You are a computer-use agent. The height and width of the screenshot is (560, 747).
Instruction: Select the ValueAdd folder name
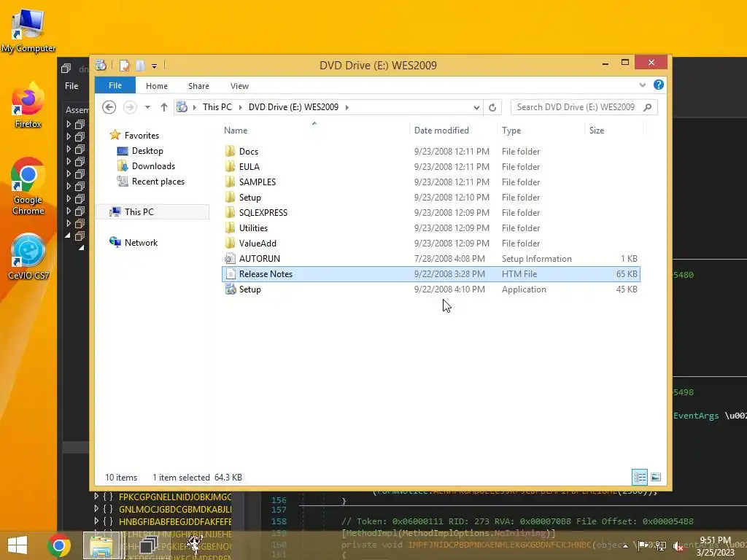(258, 243)
